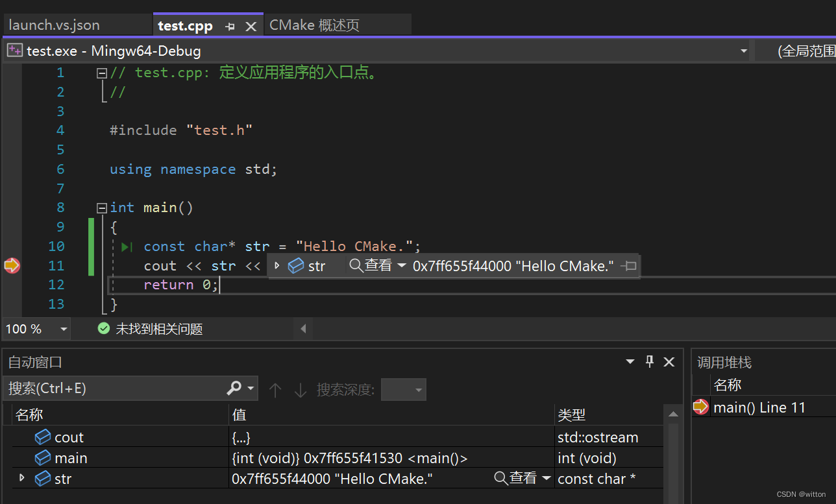Click the down search-navigation arrow in 自动窗口
Image resolution: width=836 pixels, height=504 pixels.
point(300,390)
